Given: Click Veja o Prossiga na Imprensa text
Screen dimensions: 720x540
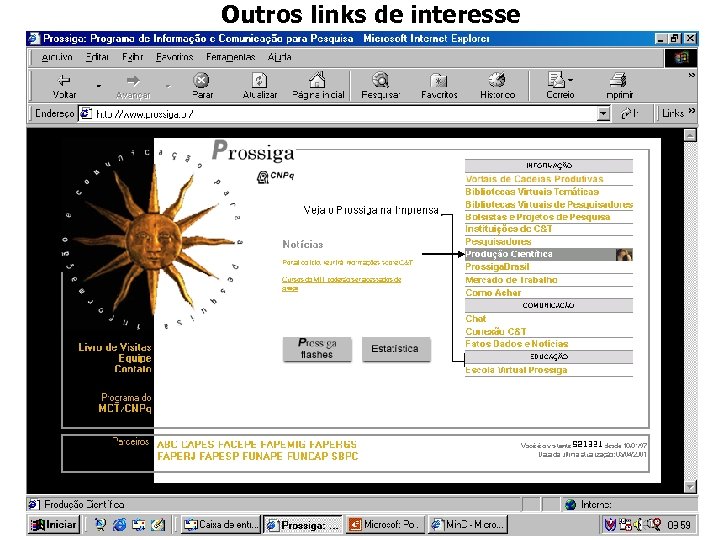Looking at the screenshot, I should point(371,210).
